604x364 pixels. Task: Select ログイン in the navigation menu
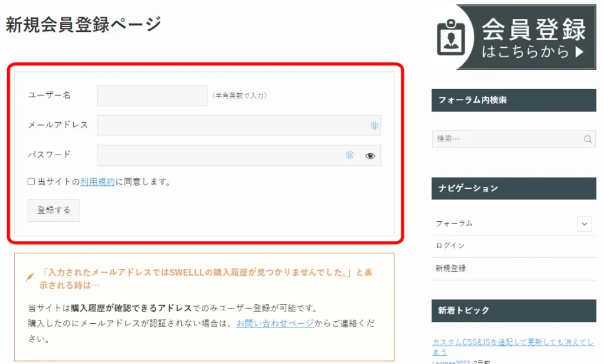[x=450, y=246]
